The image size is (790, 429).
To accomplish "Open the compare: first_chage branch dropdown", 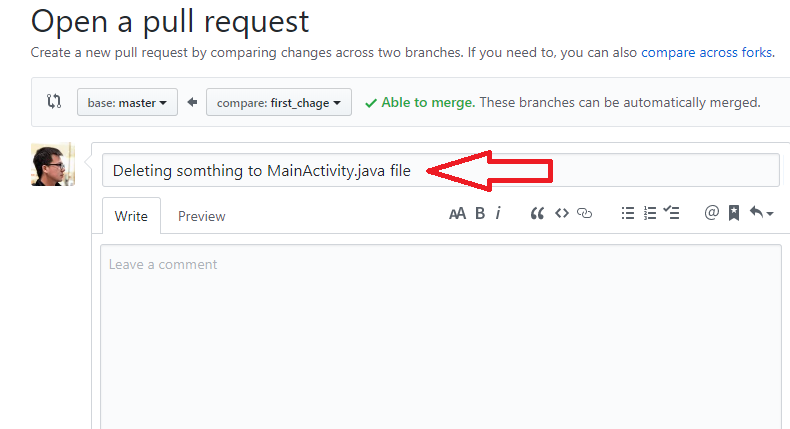I will [x=279, y=102].
